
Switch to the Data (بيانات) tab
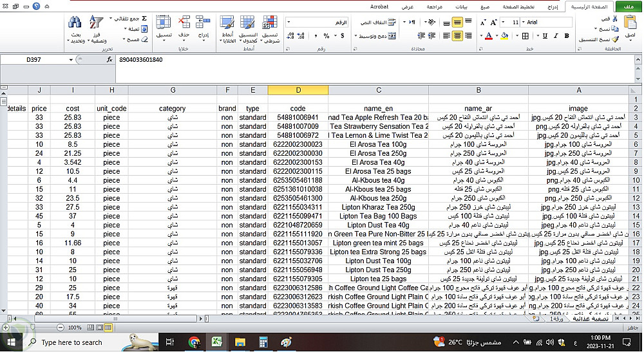(x=461, y=7)
